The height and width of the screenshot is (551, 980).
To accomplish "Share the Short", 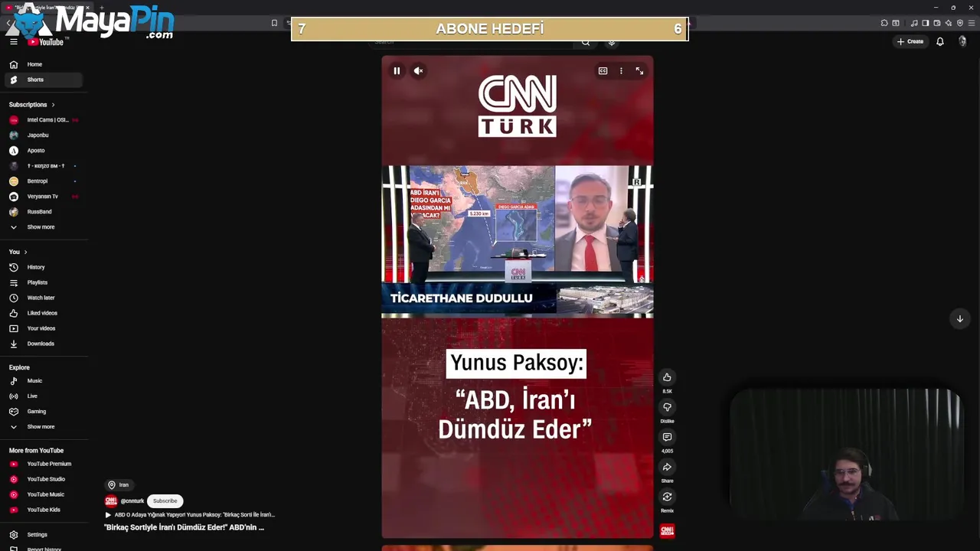I will (x=667, y=467).
